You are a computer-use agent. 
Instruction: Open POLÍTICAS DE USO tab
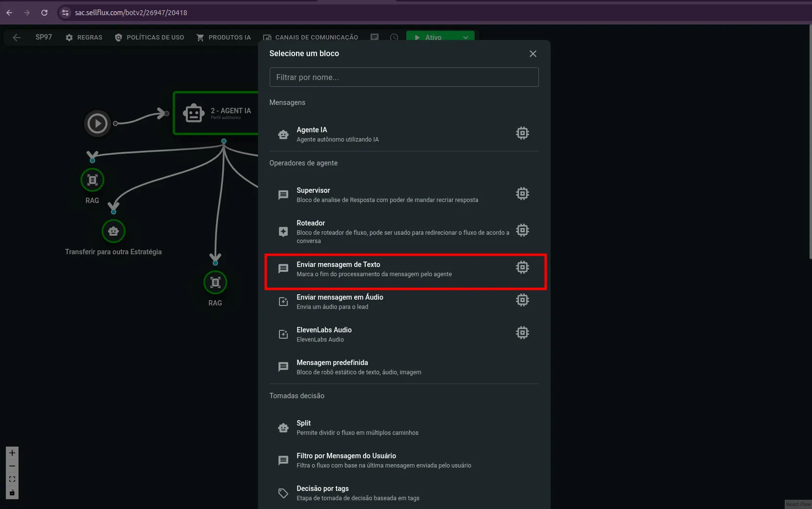149,38
